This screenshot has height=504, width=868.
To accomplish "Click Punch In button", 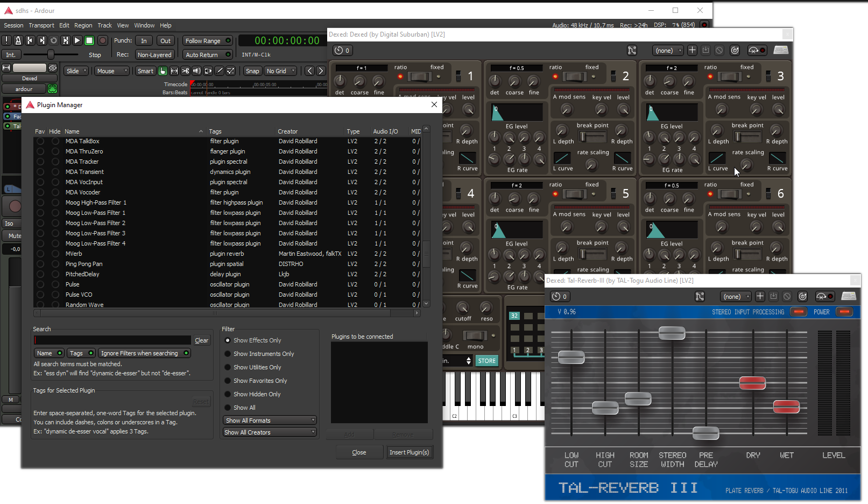I will tap(144, 41).
